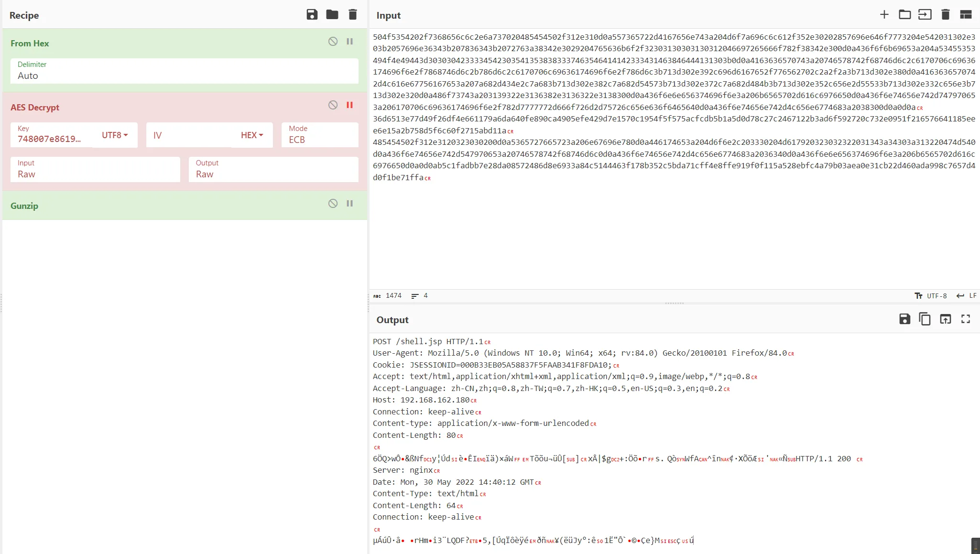Viewport: 980px width, 554px height.
Task: Disable the Gunzip operation
Action: (333, 204)
